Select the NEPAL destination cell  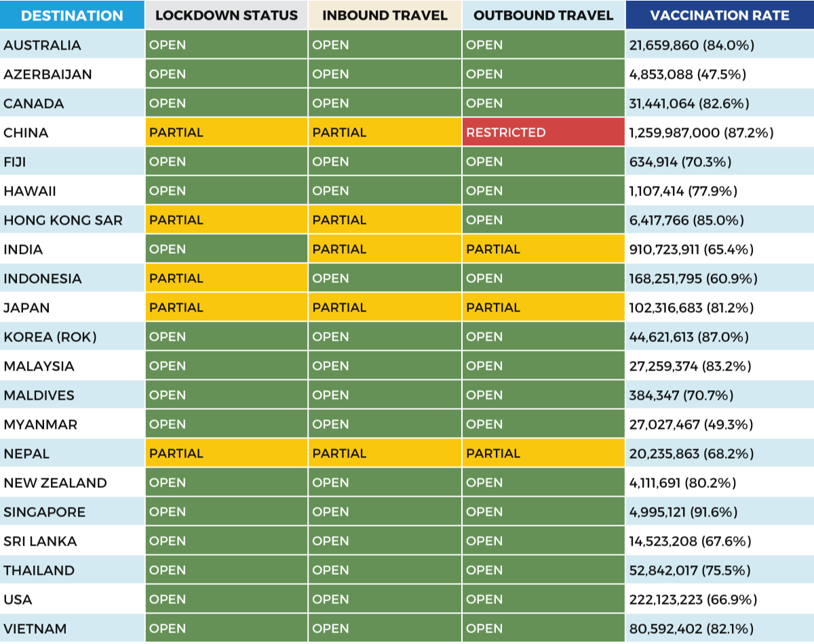[x=72, y=453]
